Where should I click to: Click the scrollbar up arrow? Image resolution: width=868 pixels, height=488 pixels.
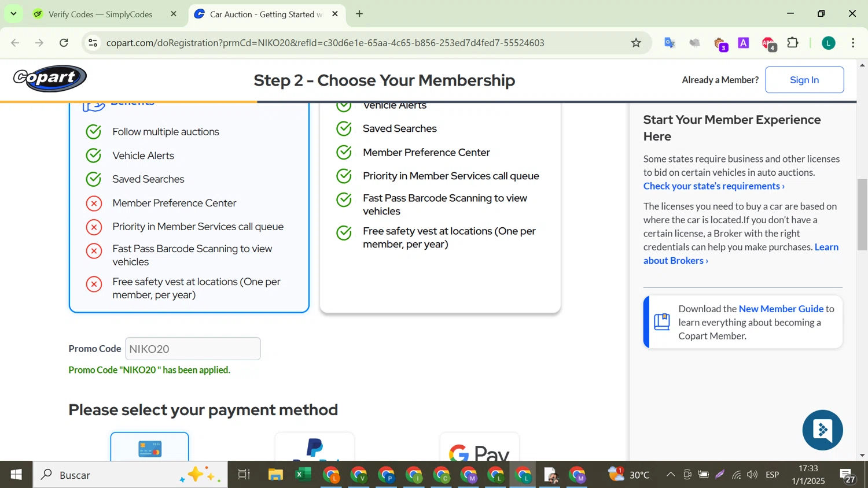862,65
